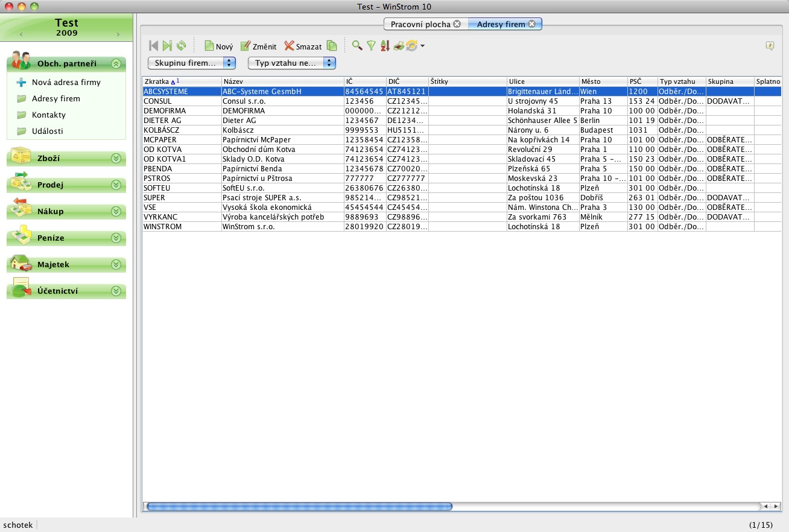Click the Budapest city cell
Image resolution: width=789 pixels, height=532 pixels.
603,130
